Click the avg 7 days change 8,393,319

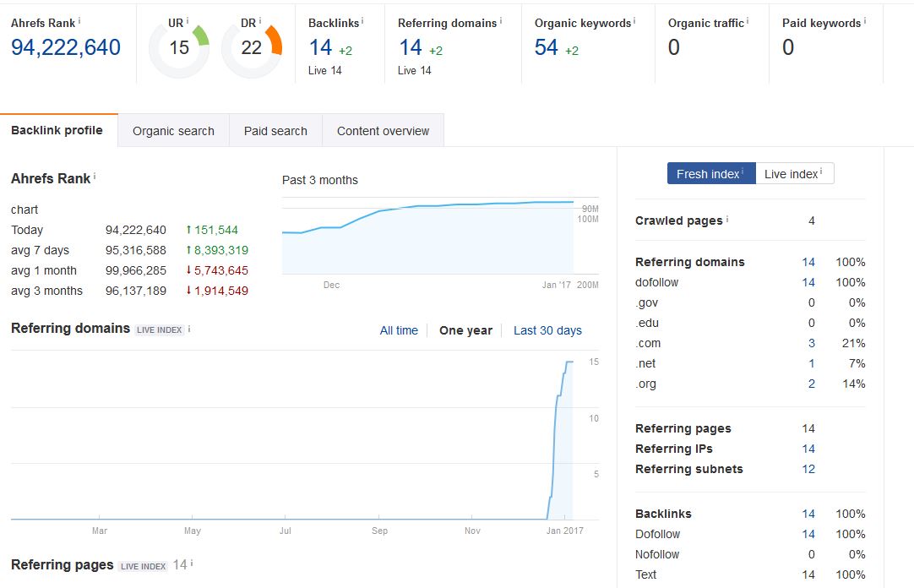[x=217, y=251]
